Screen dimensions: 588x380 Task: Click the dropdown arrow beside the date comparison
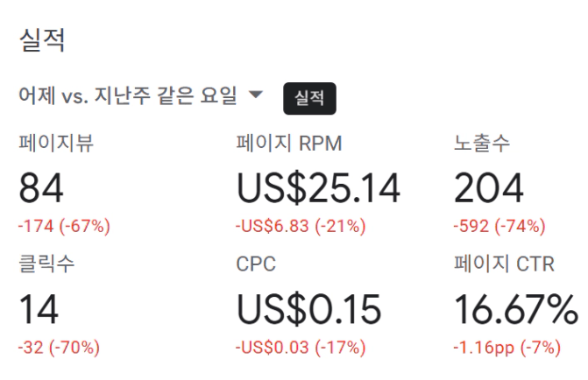256,95
